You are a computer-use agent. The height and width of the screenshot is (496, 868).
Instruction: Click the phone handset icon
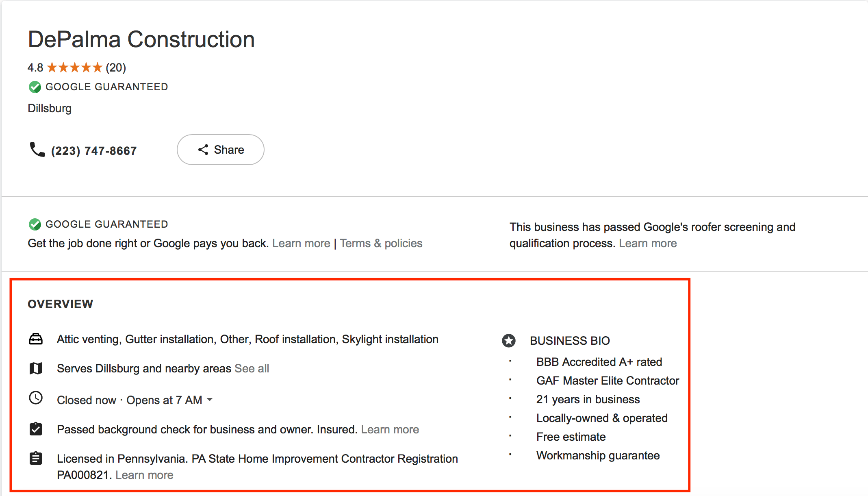pos(37,150)
